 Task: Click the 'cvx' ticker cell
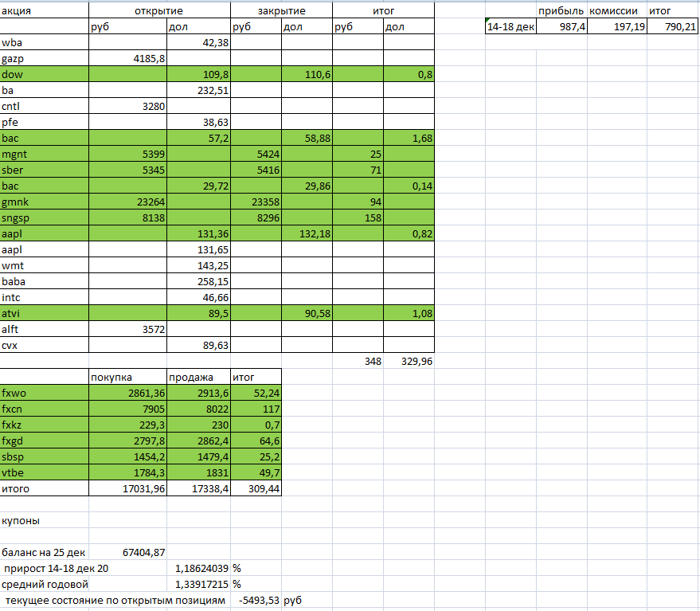pos(44,345)
